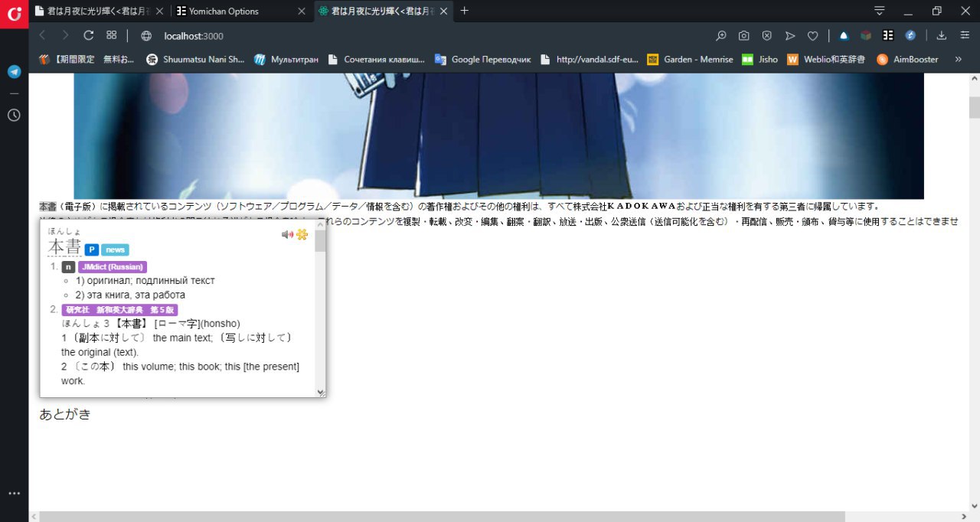Open Сочетания клавиш... bookmark

[375, 59]
